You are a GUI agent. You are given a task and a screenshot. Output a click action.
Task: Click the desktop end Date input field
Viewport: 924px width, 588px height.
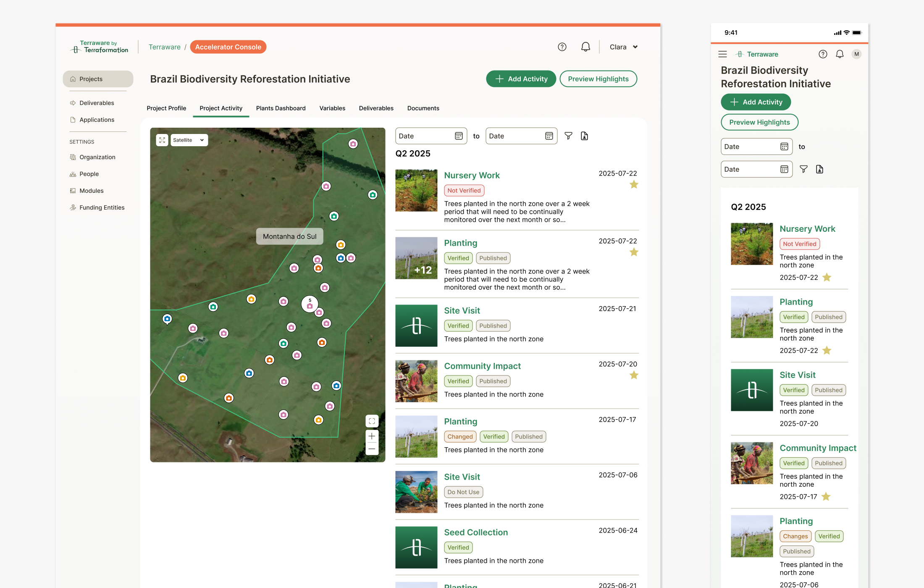click(521, 136)
